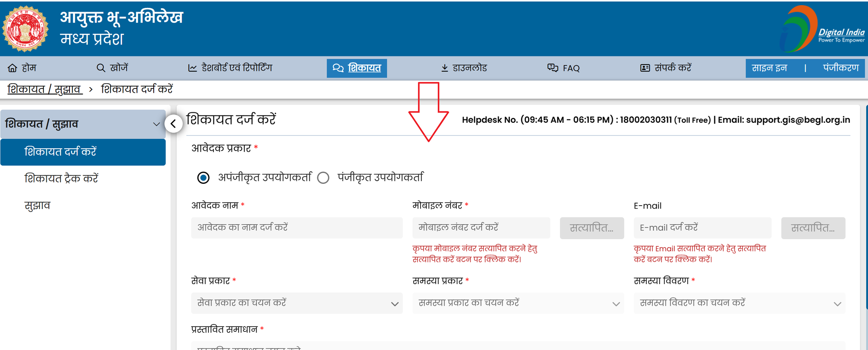
Task: Click the helpdesk number 18002030311
Action: pos(646,120)
